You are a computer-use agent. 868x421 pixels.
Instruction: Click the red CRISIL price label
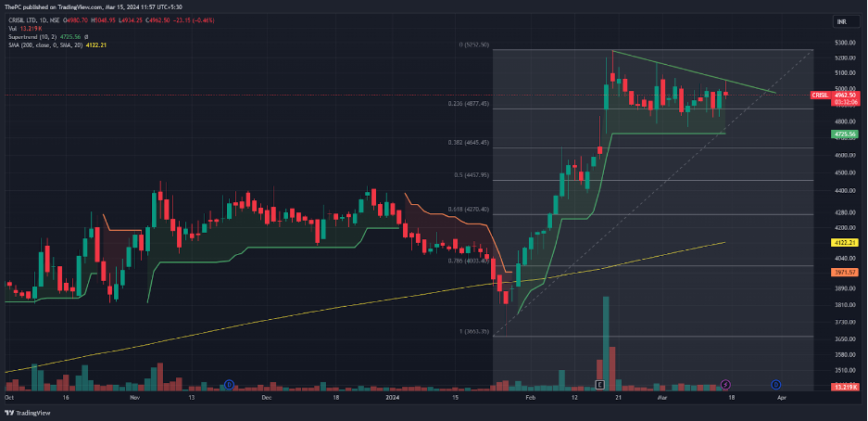pos(821,95)
